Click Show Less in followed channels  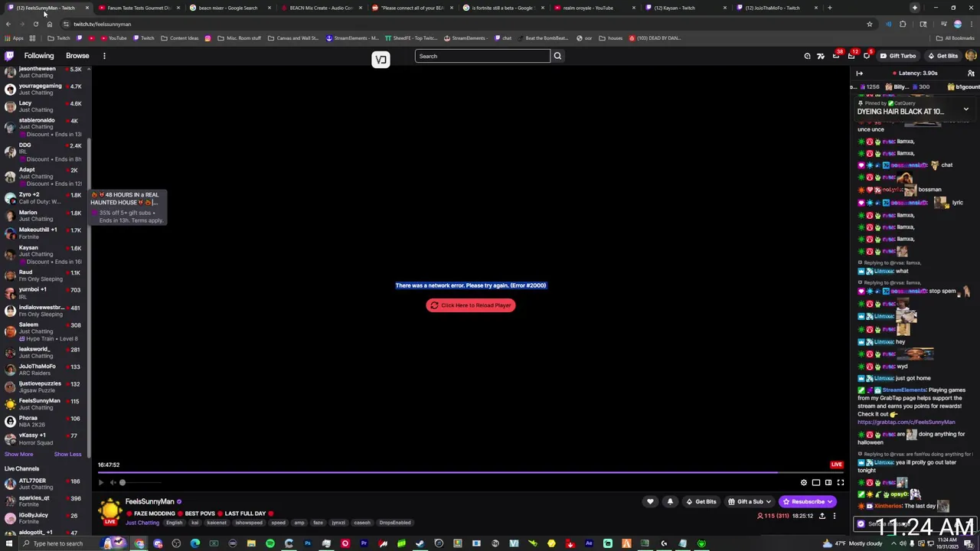(67, 455)
